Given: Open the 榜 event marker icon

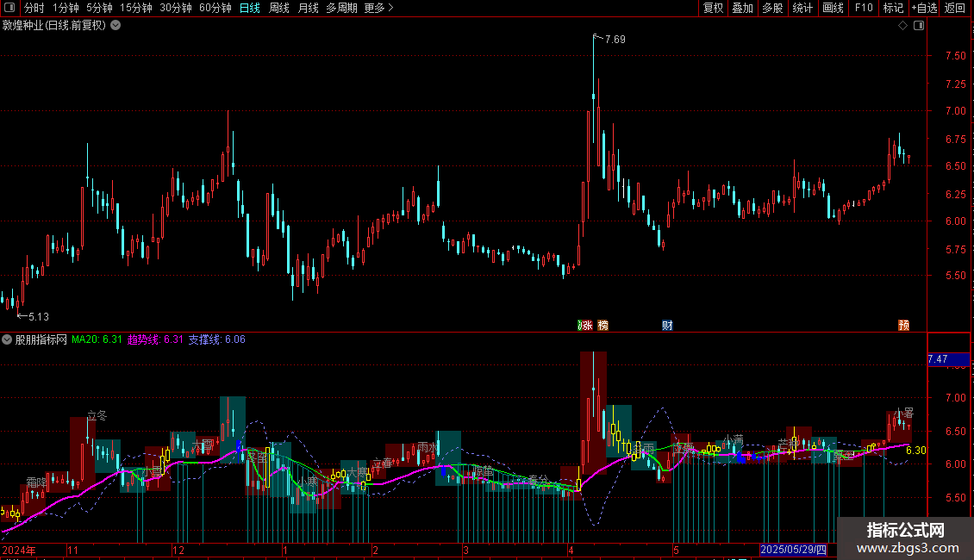Looking at the screenshot, I should tap(603, 326).
